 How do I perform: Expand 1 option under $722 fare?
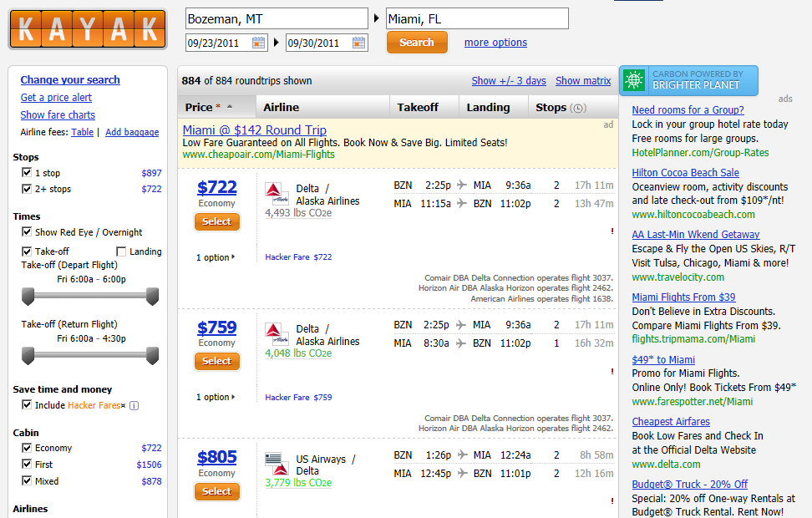216,257
